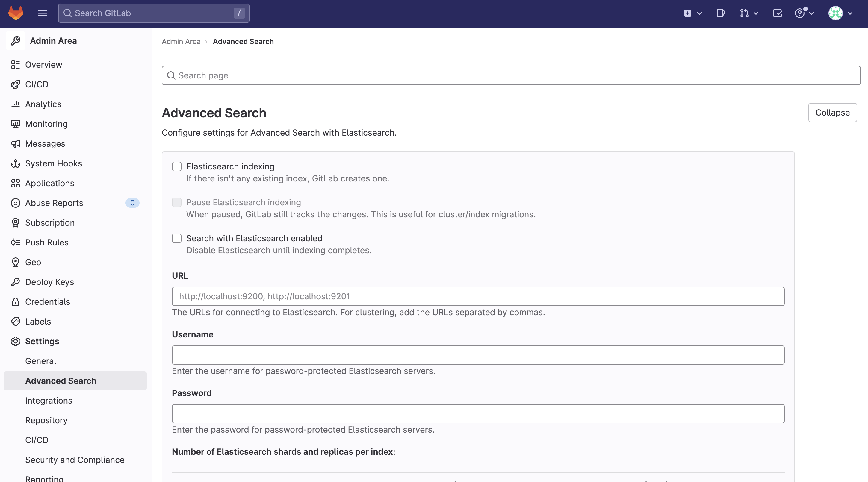Switch to the Integrations settings page
The image size is (868, 482).
tap(49, 401)
